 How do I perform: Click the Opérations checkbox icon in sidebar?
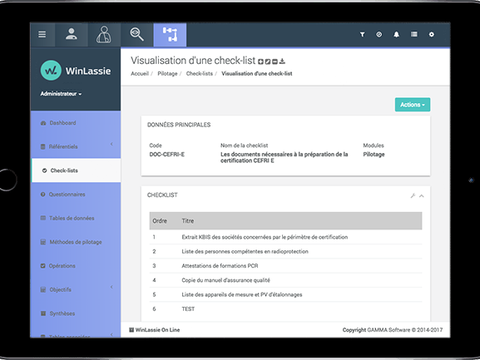coord(43,266)
